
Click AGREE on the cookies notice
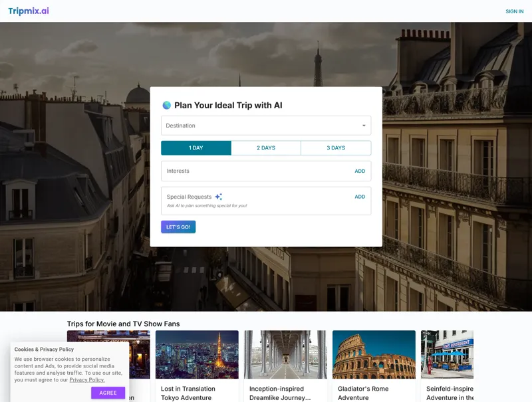click(x=108, y=393)
